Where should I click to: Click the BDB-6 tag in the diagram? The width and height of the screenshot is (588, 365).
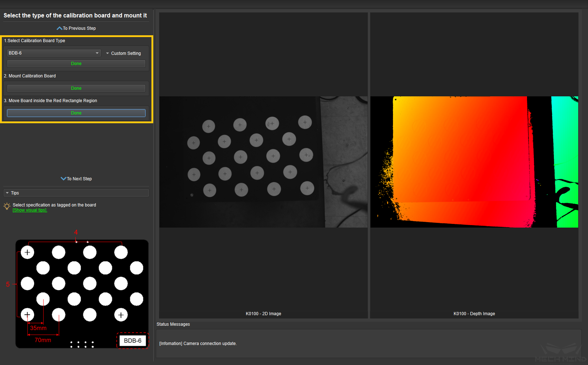click(x=133, y=341)
